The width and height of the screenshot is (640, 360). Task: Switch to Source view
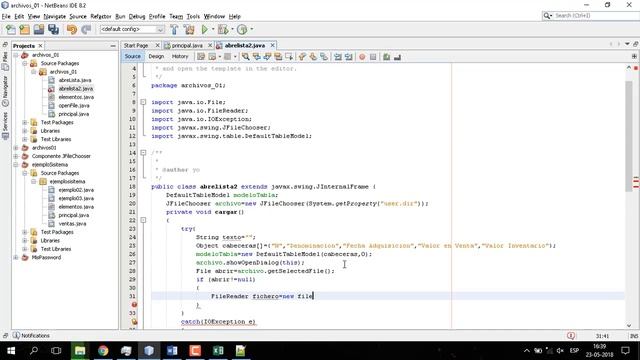(x=133, y=56)
